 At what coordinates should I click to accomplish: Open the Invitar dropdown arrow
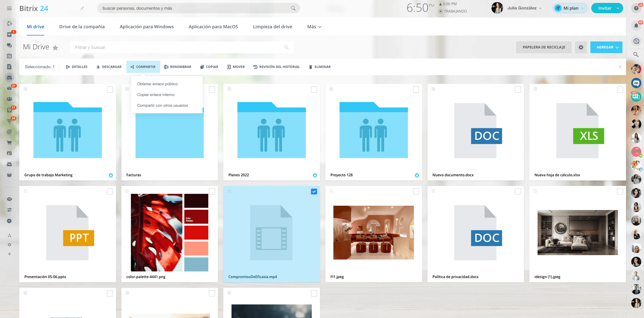(618, 8)
